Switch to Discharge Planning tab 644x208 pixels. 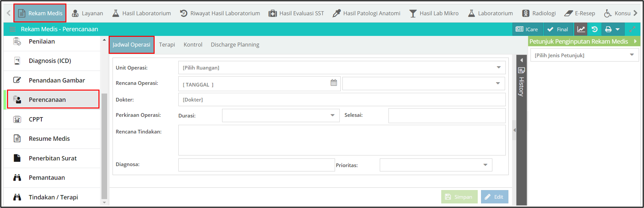click(235, 45)
